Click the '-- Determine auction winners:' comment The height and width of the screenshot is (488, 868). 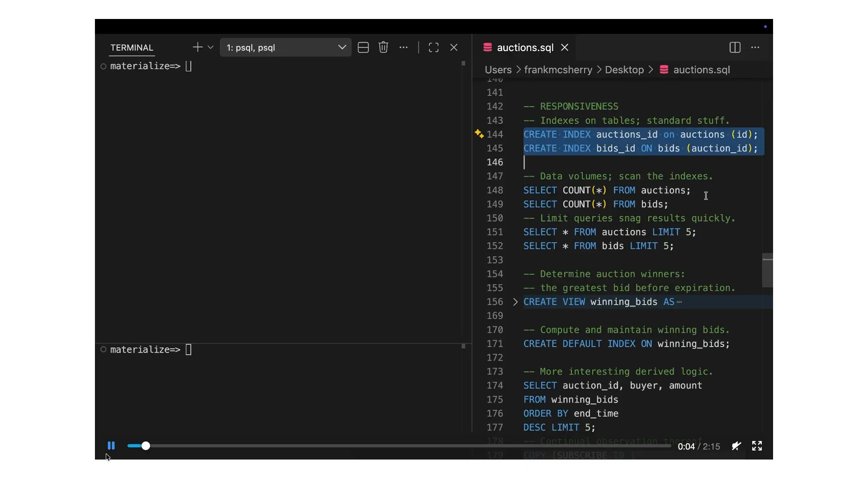604,274
